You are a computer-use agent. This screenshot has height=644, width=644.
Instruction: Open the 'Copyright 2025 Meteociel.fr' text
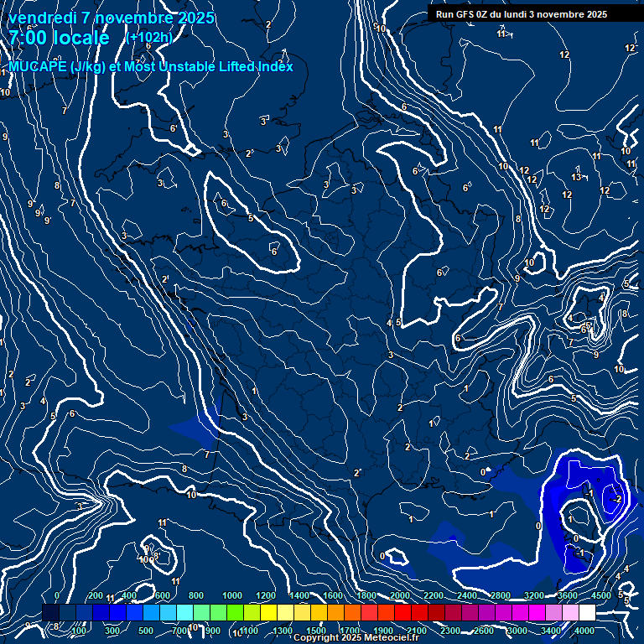(x=356, y=638)
